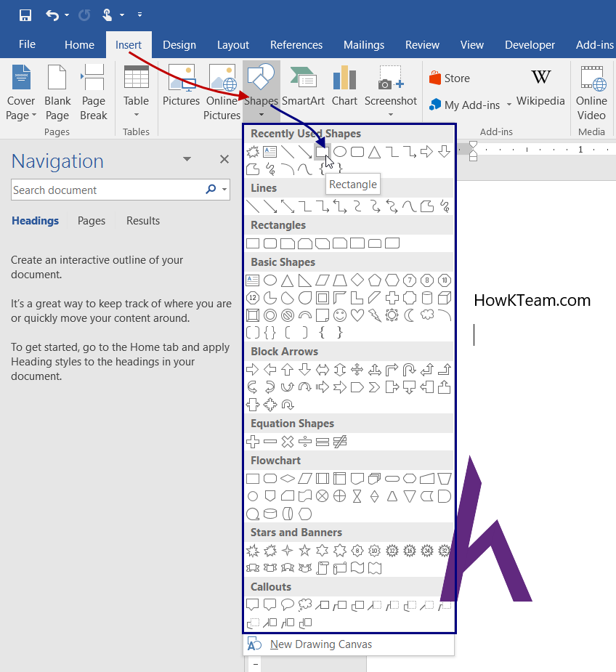Insert a Blank Page

pyautogui.click(x=57, y=92)
